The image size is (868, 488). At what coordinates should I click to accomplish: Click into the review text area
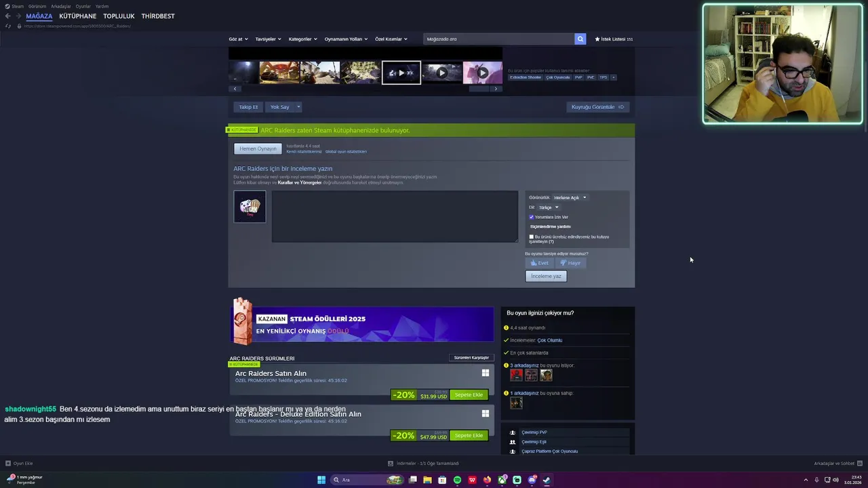[395, 216]
